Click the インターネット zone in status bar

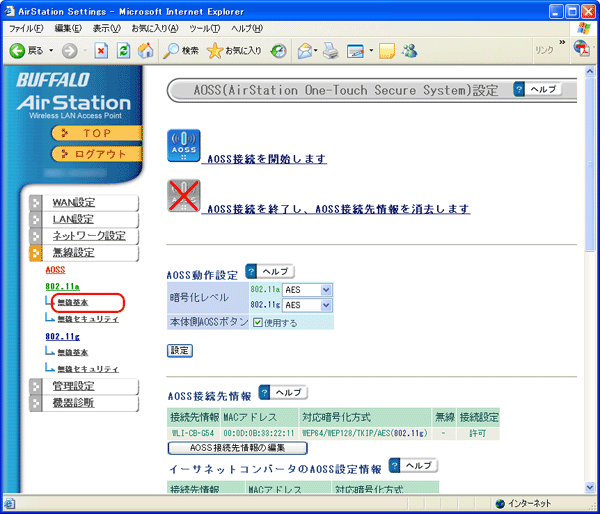[523, 503]
